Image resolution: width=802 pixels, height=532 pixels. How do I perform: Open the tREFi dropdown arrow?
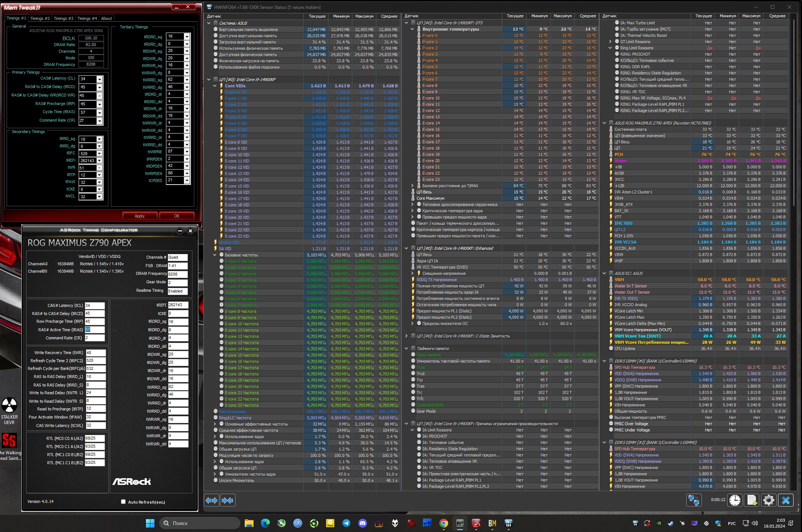coord(99,161)
